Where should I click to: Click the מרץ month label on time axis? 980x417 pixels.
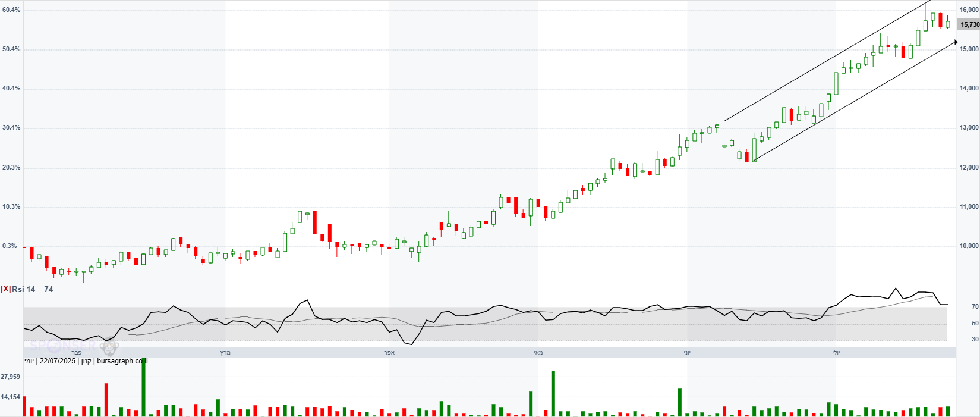click(225, 353)
